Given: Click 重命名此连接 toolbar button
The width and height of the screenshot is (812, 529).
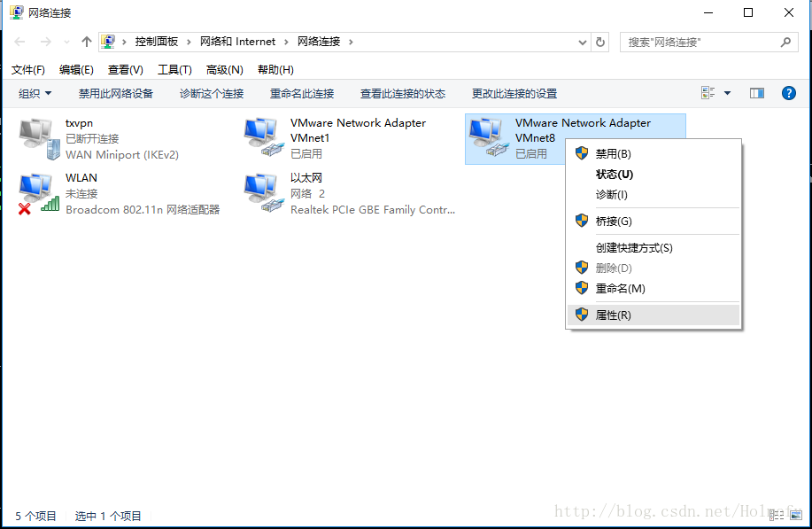Looking at the screenshot, I should (x=302, y=93).
